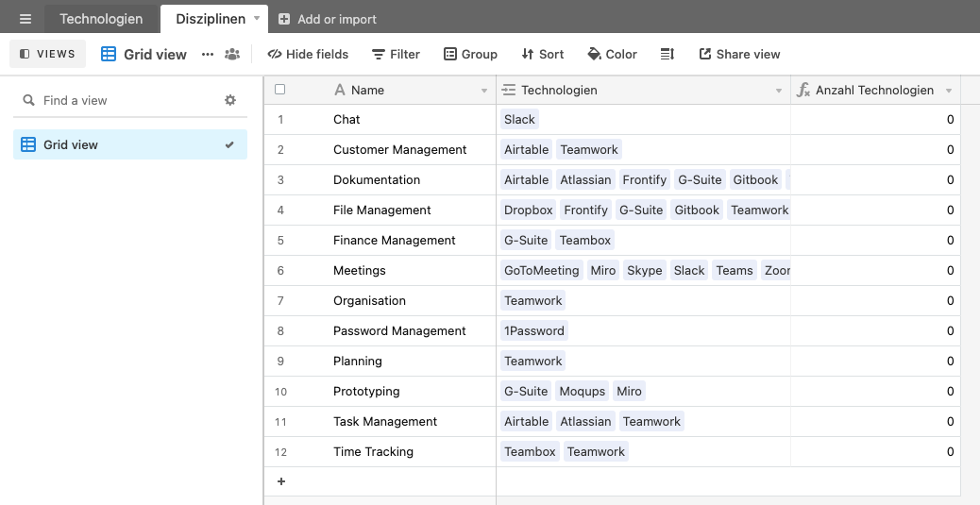The image size is (980, 505).
Task: Click Add or import table
Action: 327,19
